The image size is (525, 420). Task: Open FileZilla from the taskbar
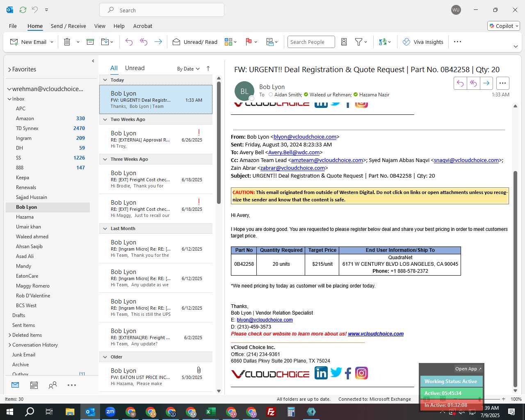(x=271, y=412)
